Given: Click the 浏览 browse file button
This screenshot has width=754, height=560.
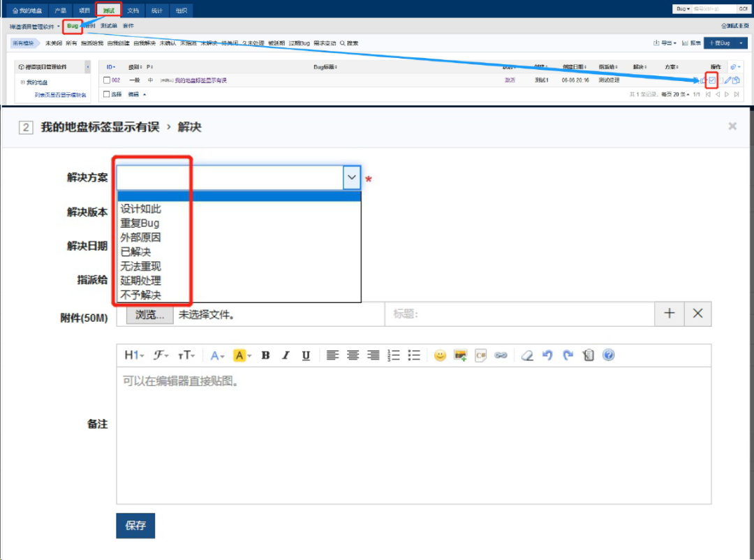Looking at the screenshot, I should (x=149, y=315).
